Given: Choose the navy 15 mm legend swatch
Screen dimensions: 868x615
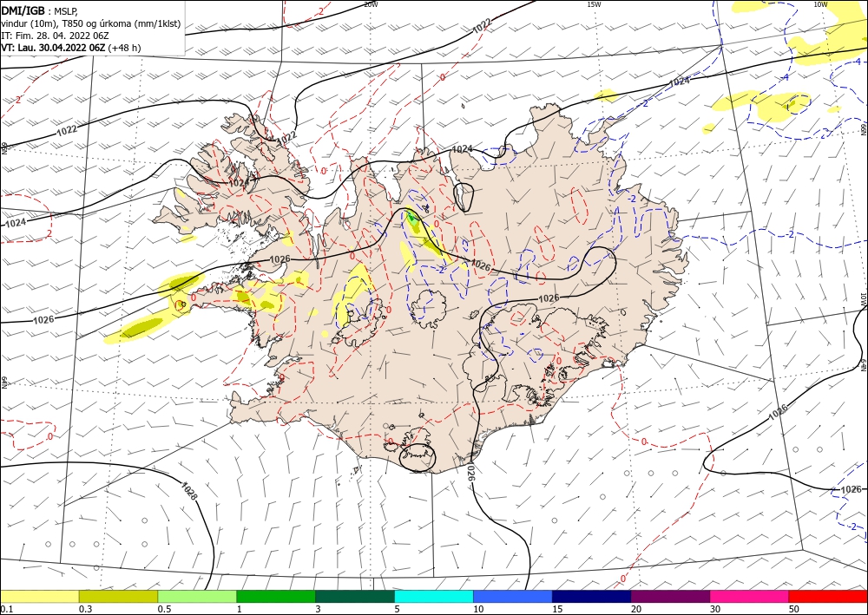Looking at the screenshot, I should pos(592,596).
